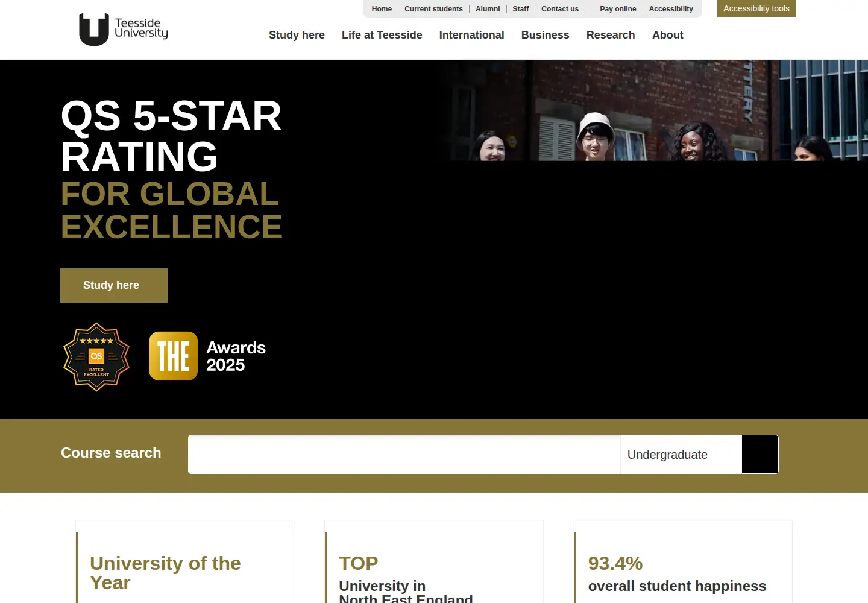Open the 93.4% student happiness card

[x=683, y=562]
